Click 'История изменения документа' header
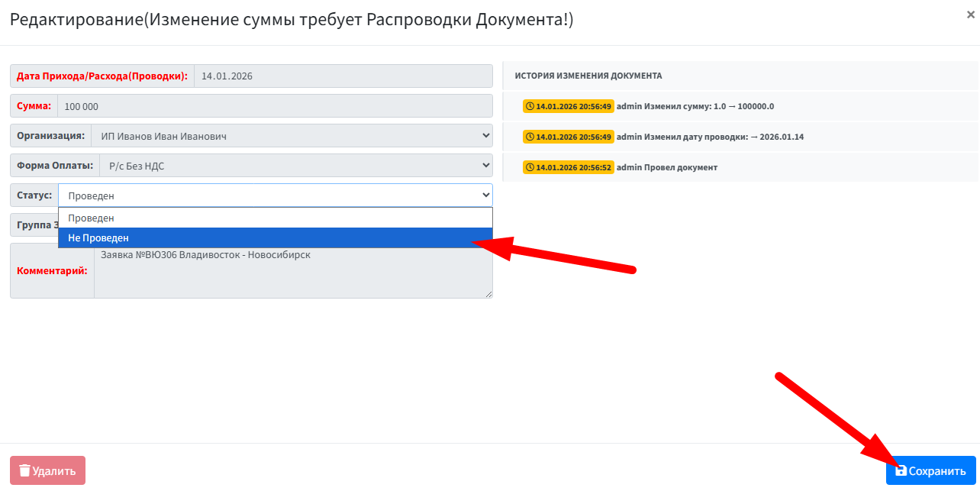This screenshot has height=491, width=980. click(x=588, y=76)
